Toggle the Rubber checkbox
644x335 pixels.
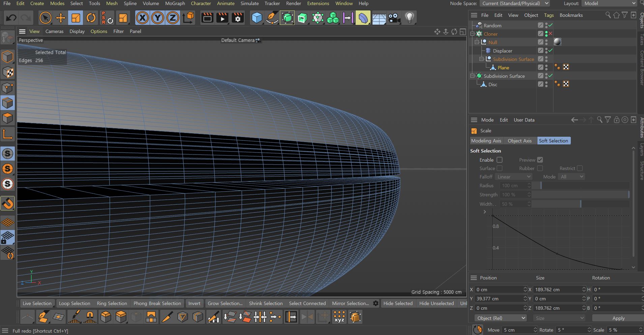click(x=540, y=168)
